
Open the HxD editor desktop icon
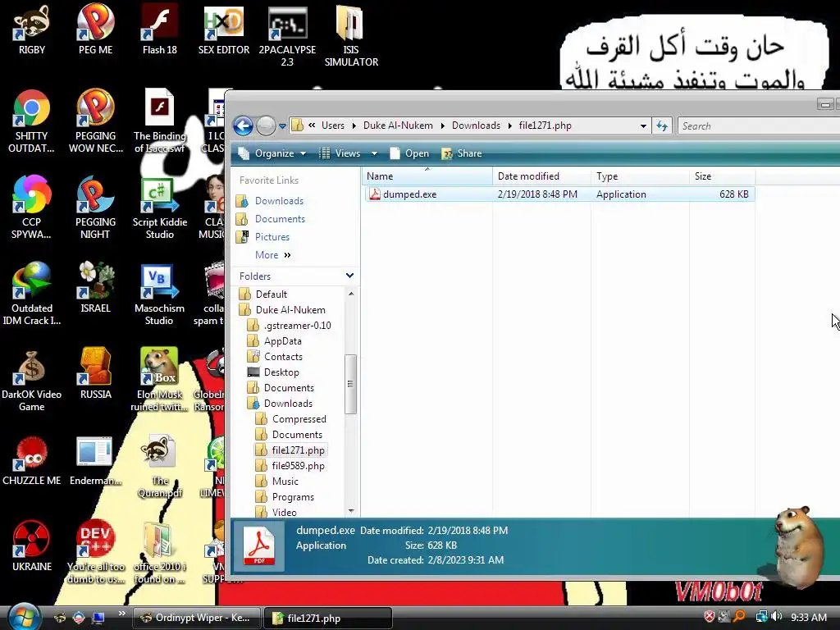(x=224, y=30)
